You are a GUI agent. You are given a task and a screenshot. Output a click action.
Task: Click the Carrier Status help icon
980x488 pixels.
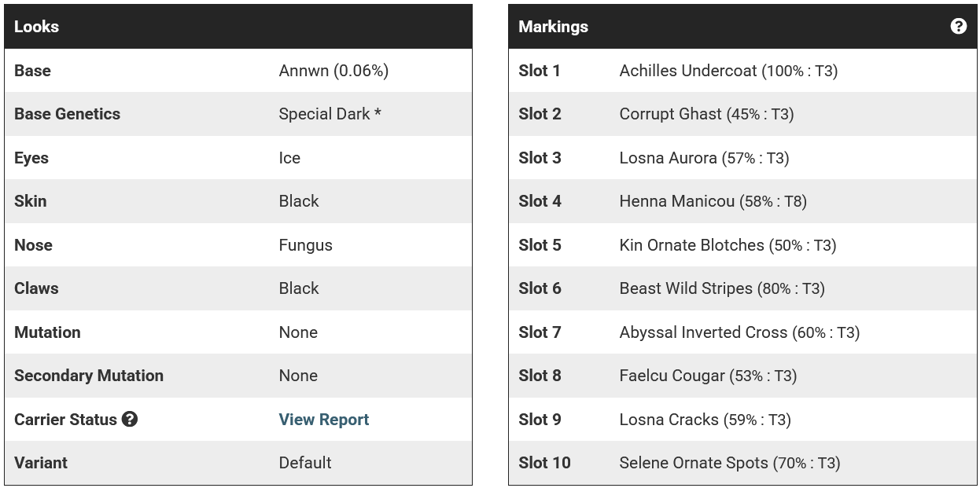130,419
